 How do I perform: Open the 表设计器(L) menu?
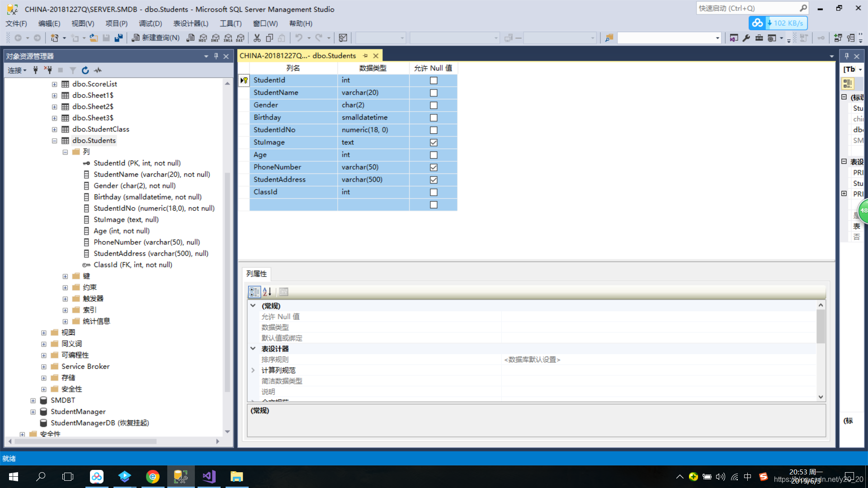pyautogui.click(x=191, y=23)
